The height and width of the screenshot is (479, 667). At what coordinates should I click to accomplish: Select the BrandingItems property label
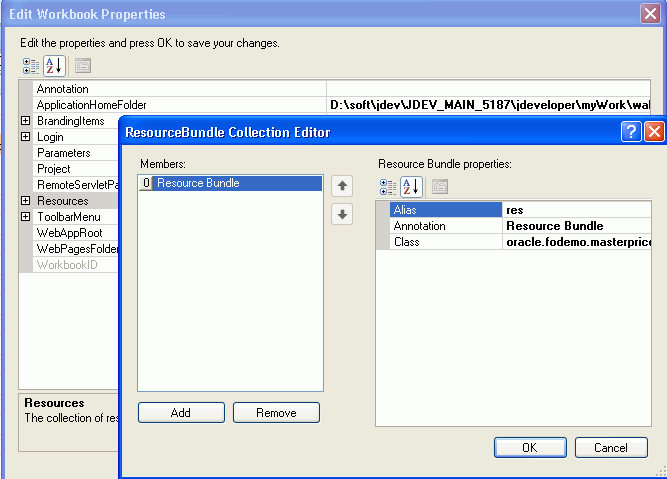pyautogui.click(x=71, y=121)
